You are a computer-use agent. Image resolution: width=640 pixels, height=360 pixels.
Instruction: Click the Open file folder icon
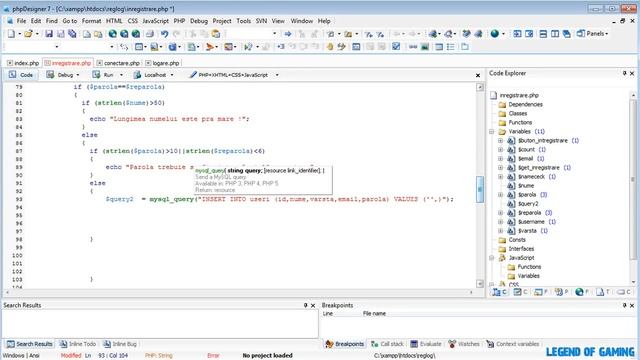pyautogui.click(x=28, y=34)
